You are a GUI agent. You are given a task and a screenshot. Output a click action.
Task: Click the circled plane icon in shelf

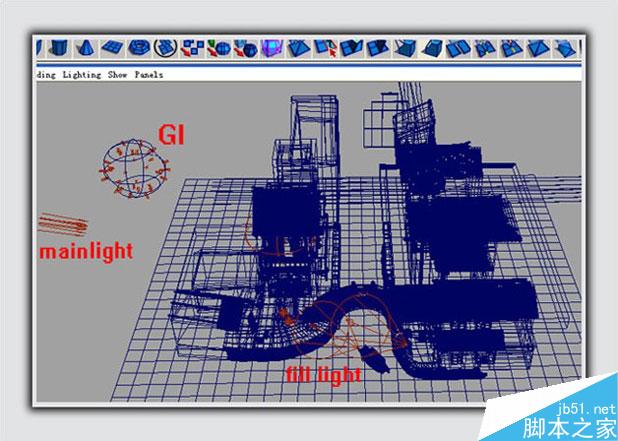166,48
